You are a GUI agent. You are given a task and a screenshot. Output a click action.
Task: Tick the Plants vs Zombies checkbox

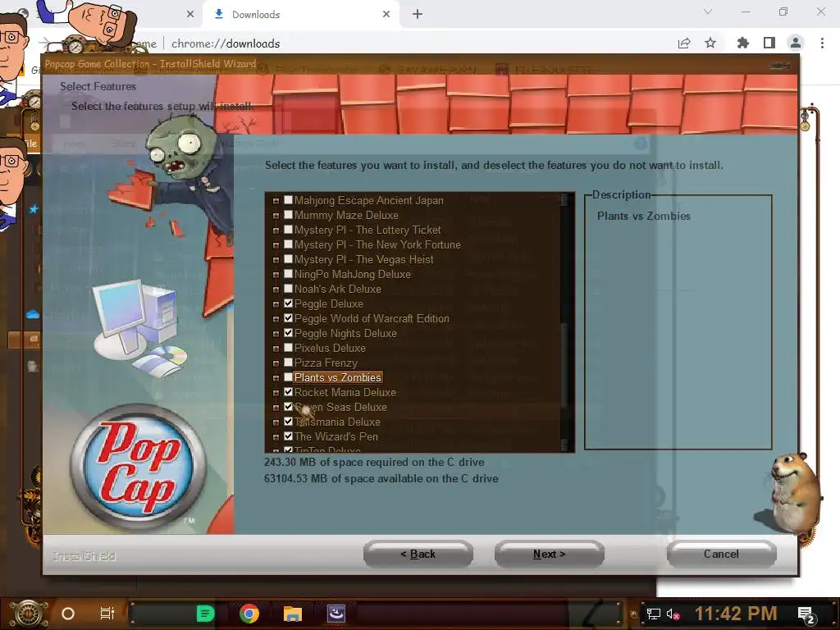pyautogui.click(x=288, y=377)
